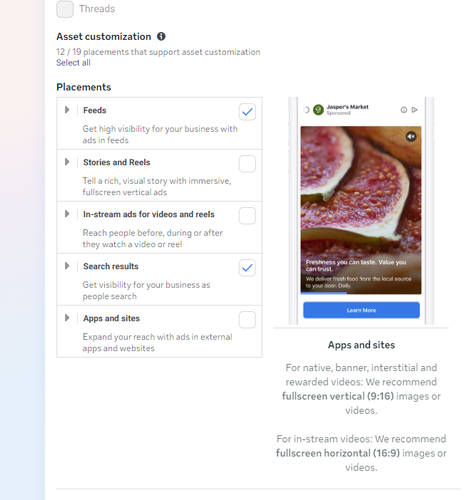Check the Stories and Reels checkbox
This screenshot has width=467, height=500.
click(247, 164)
